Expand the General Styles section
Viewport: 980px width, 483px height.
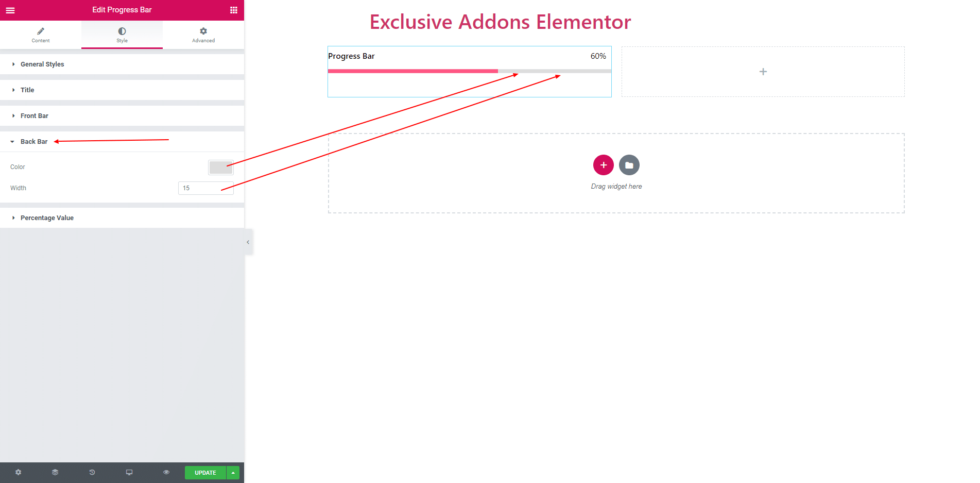[x=122, y=64]
